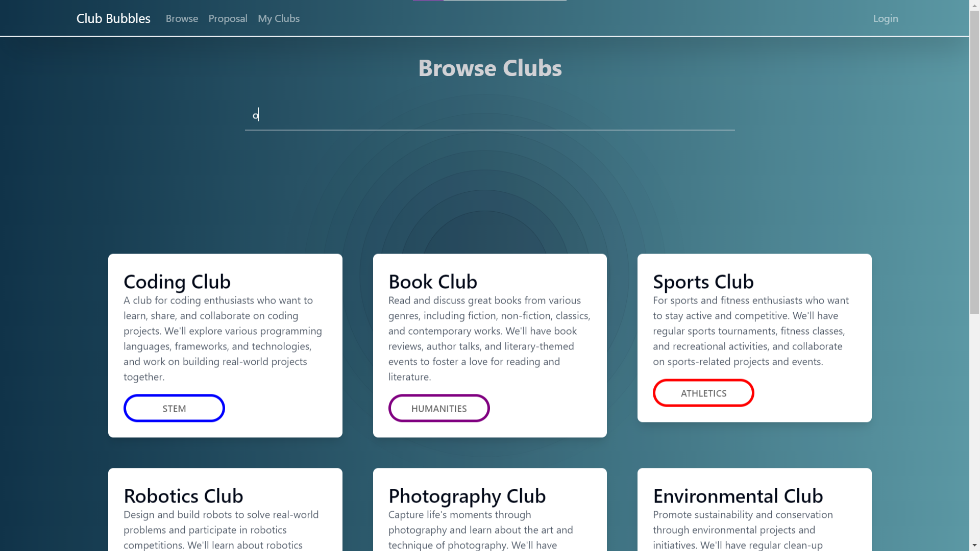Open the Coding Club card
980x551 pixels.
(225, 345)
